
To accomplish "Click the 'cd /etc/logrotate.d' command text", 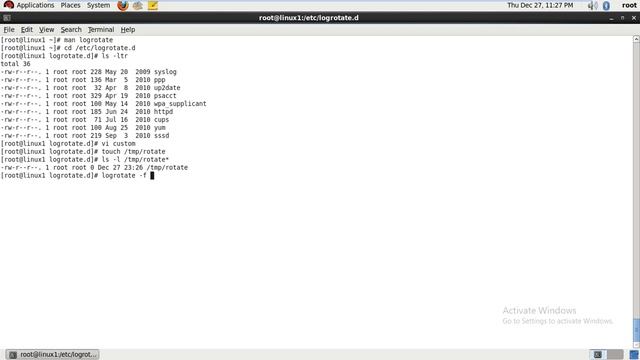I will tap(100, 48).
